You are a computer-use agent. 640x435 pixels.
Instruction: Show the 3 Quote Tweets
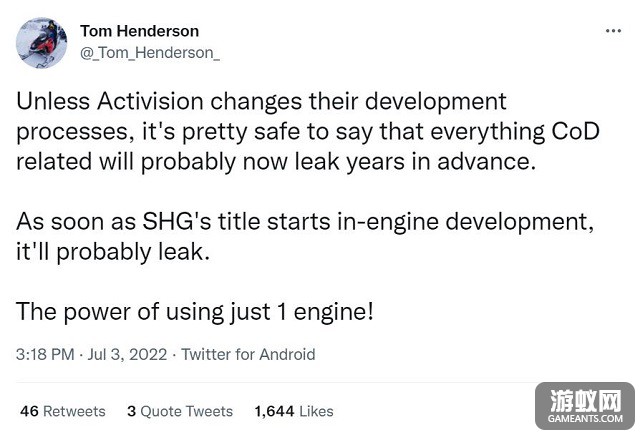click(180, 411)
